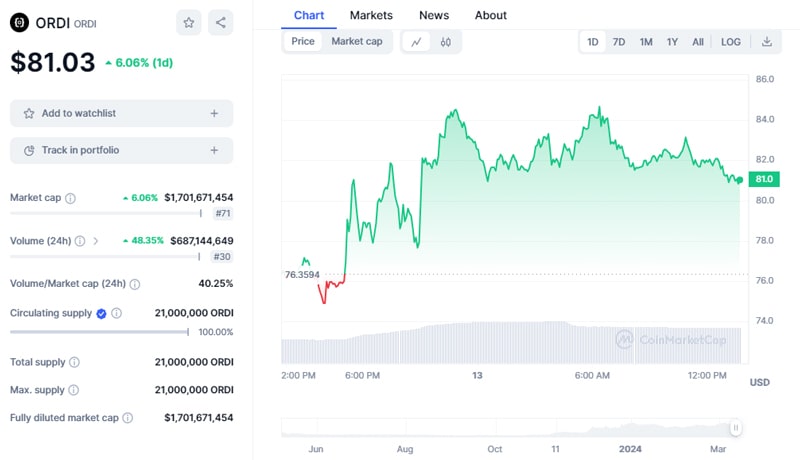This screenshot has height=460, width=800.
Task: Select the 1D time range
Action: click(x=592, y=42)
